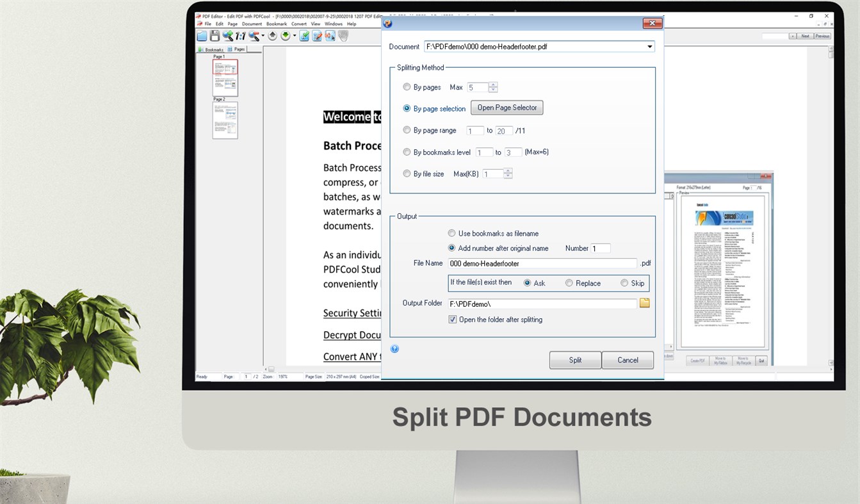The image size is (860, 504).
Task: Click the Open Page Selector button
Action: coord(507,108)
